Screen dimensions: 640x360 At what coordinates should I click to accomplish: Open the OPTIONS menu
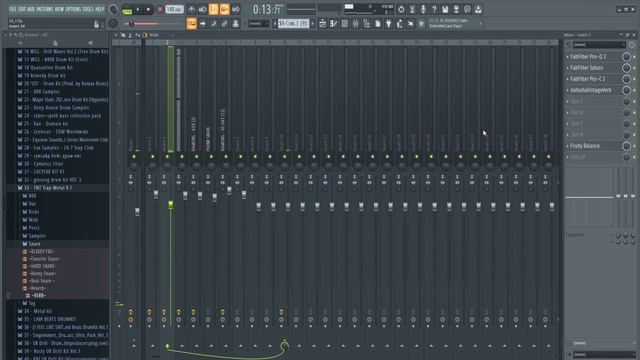point(73,9)
